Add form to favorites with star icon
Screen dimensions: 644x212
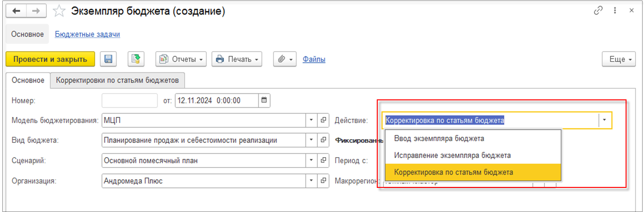[59, 12]
